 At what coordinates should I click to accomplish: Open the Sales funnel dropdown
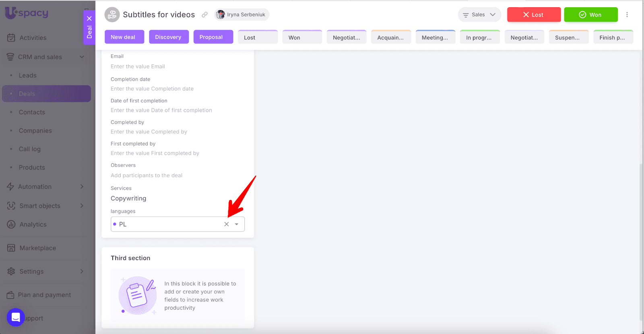[479, 14]
